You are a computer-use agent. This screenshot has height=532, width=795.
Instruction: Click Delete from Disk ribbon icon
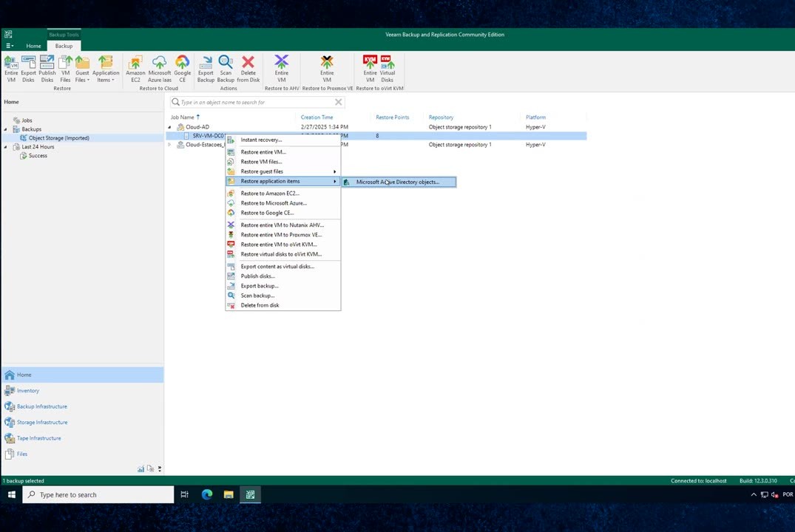[248, 69]
